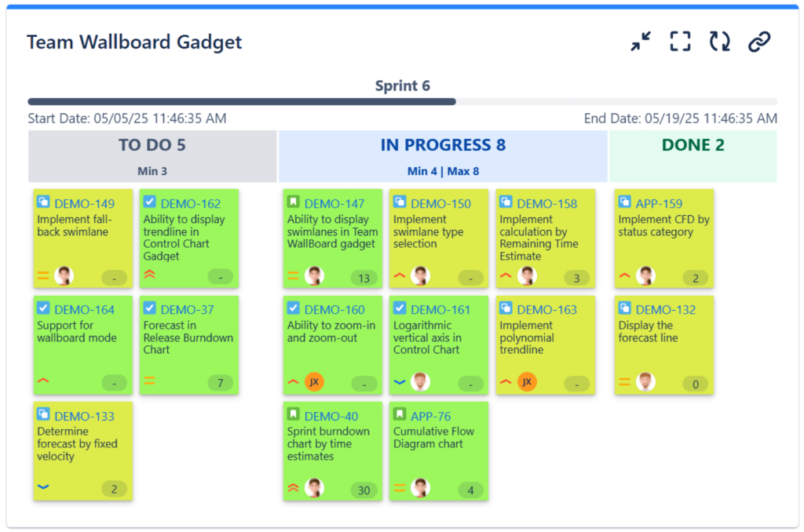Screen dimensions: 804x532
Task: Click the task checkbox icon on DEMO-162
Action: (x=149, y=202)
